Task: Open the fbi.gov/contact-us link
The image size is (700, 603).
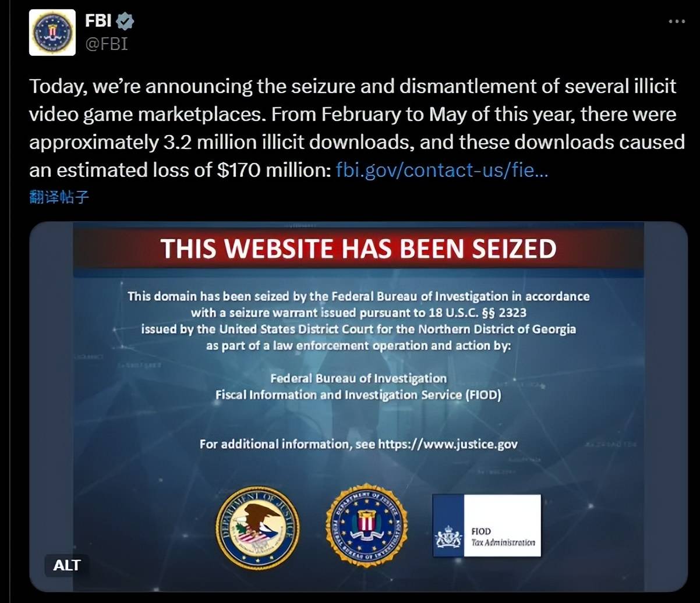Action: point(442,171)
